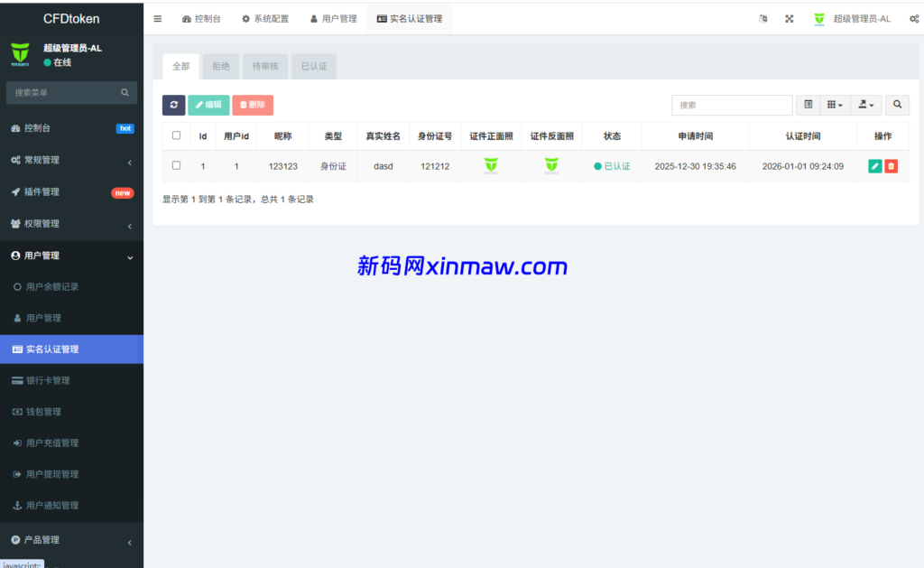
Task: Click the copy page icon in the top bar
Action: tap(762, 18)
